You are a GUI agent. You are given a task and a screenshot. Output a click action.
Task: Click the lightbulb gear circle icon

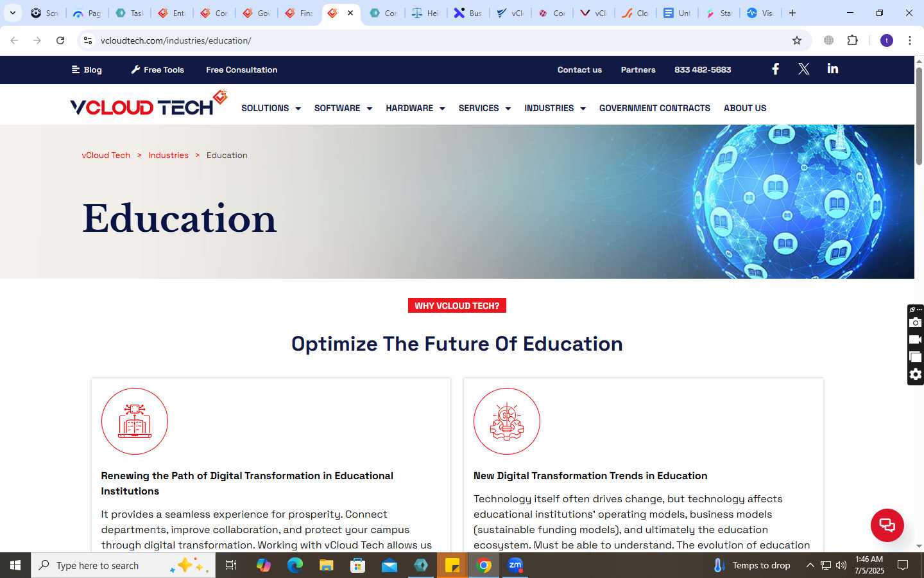pyautogui.click(x=507, y=421)
